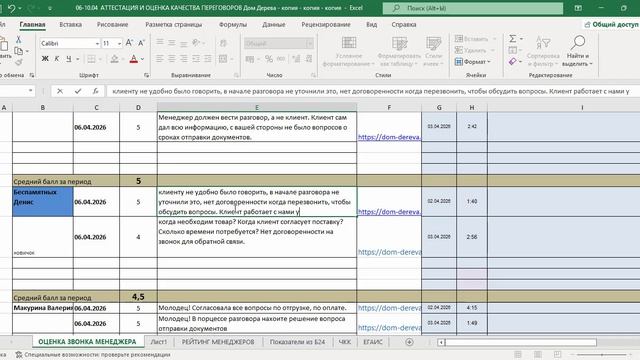Click the Fill down icon in Редактирование
The height and width of the screenshot is (360, 640).
coord(513,50)
